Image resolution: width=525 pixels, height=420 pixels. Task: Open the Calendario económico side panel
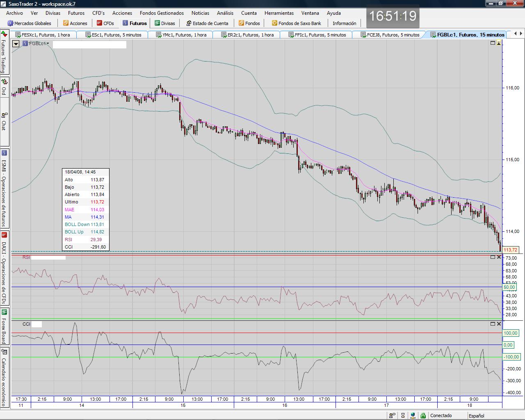4,378
